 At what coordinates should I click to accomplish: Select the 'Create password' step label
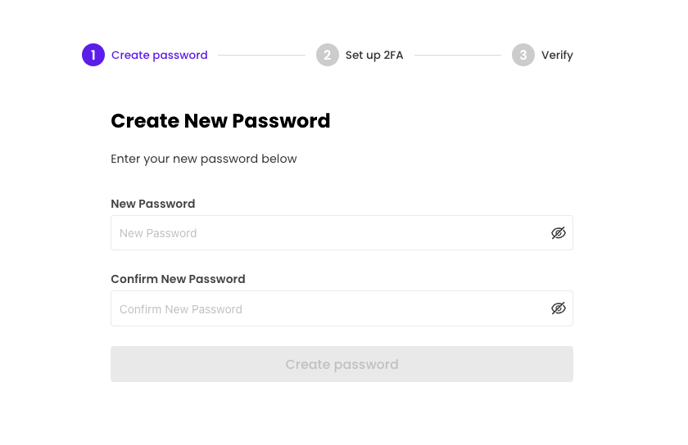[159, 55]
